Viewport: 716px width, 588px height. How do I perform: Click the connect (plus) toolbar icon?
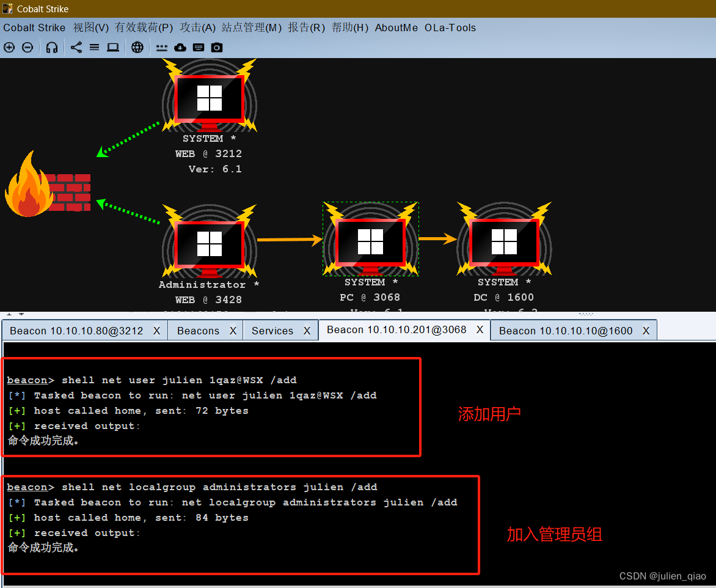9,47
